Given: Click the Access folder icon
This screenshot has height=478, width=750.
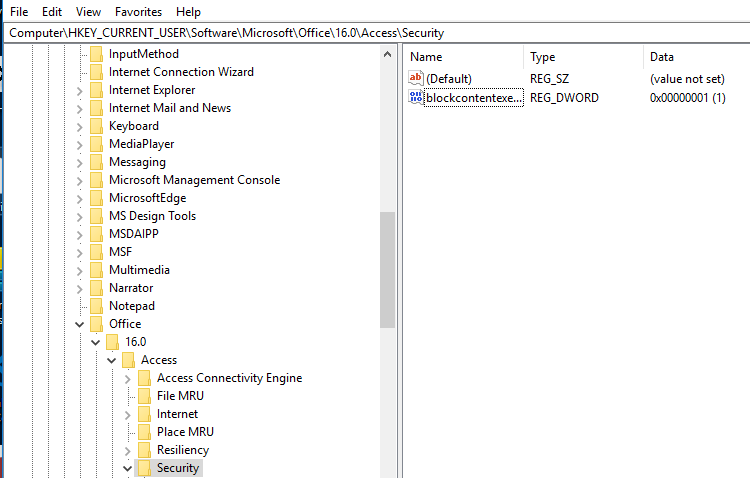Looking at the screenshot, I should point(128,360).
